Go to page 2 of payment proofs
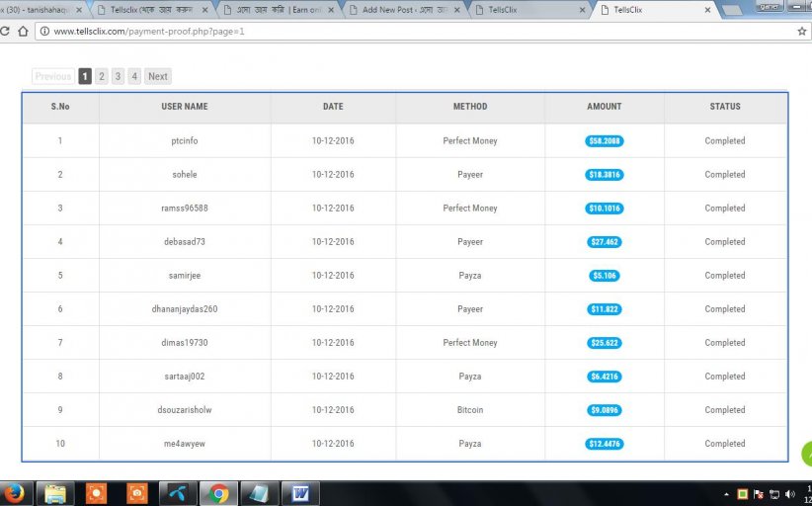Image resolution: width=812 pixels, height=506 pixels. 102,76
